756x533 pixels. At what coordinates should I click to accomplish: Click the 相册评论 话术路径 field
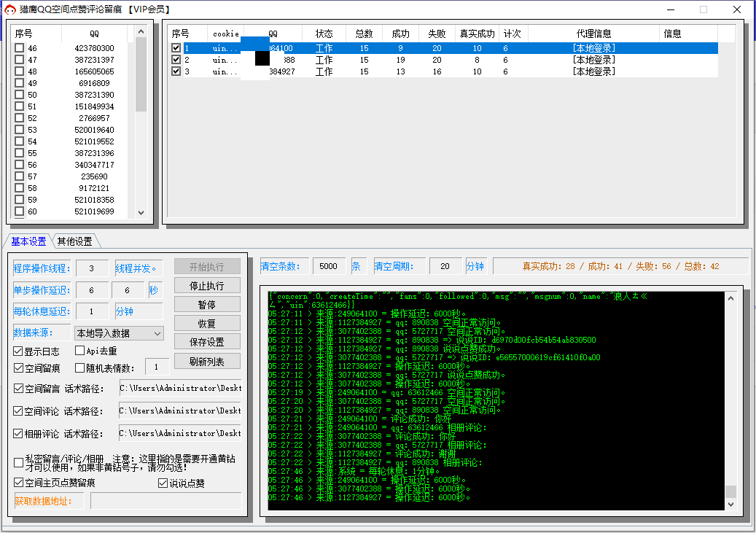point(180,433)
